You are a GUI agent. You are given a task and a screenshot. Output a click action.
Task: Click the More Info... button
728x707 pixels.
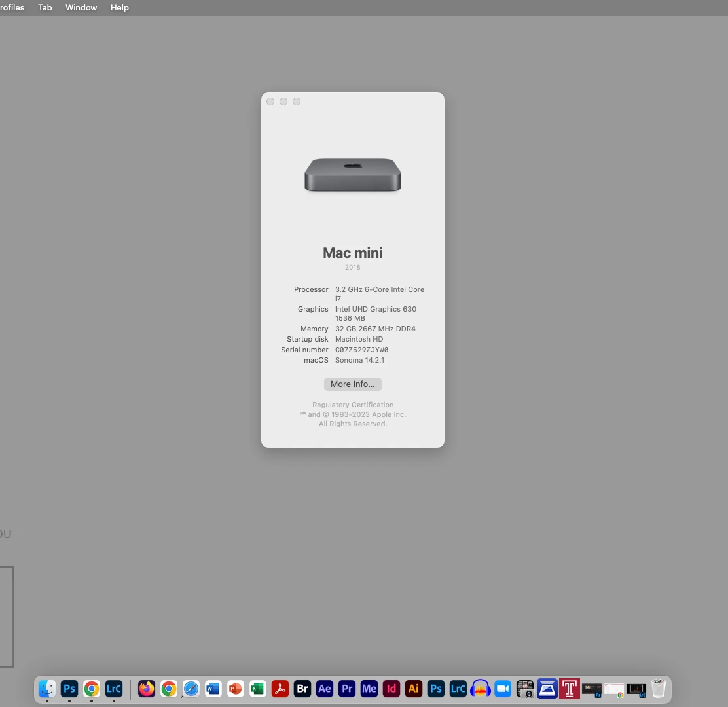pyautogui.click(x=353, y=384)
